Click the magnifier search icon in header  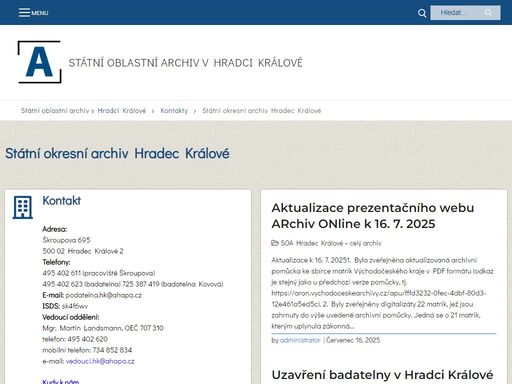click(x=422, y=13)
